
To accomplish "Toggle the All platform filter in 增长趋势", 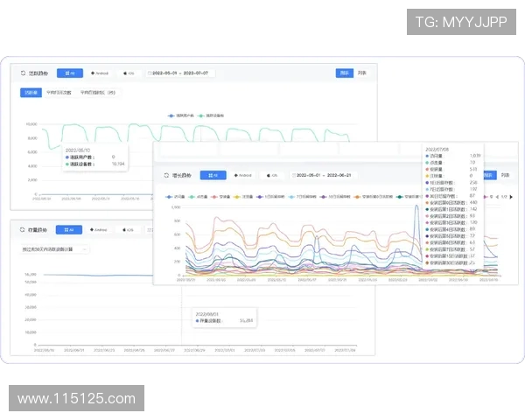I will pyautogui.click(x=212, y=175).
